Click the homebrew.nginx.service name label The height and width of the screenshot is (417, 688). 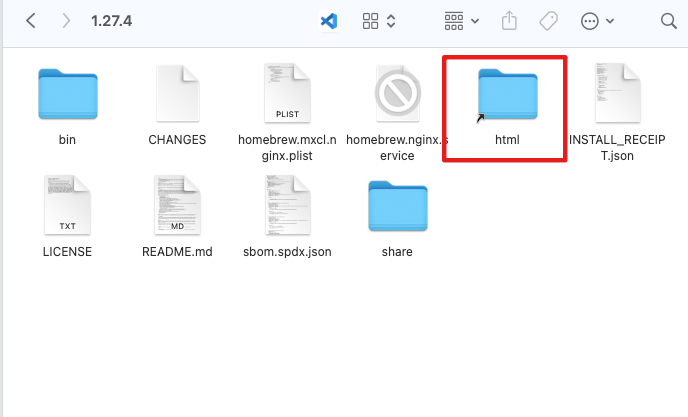click(398, 147)
